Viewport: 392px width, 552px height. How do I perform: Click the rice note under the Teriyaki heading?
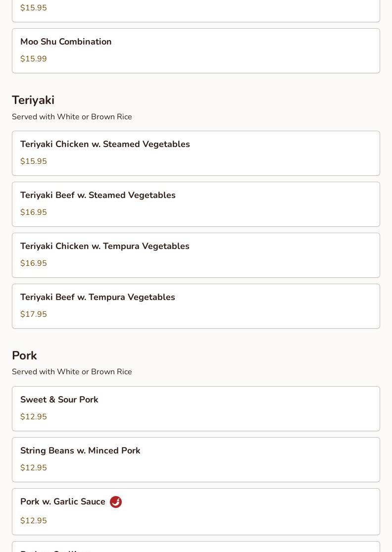point(72,117)
